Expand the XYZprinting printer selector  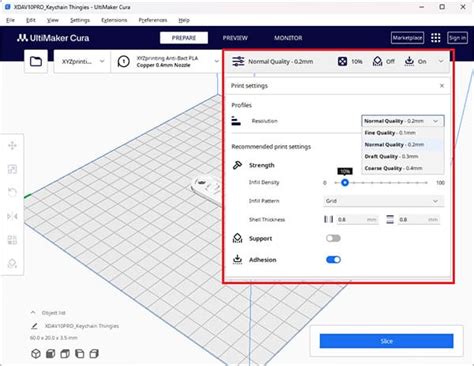[82, 62]
